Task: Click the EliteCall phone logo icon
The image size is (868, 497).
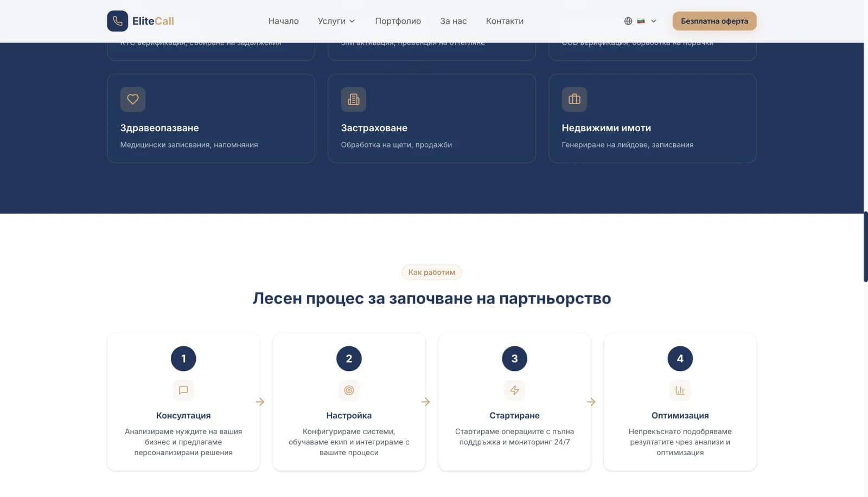Action: point(117,21)
